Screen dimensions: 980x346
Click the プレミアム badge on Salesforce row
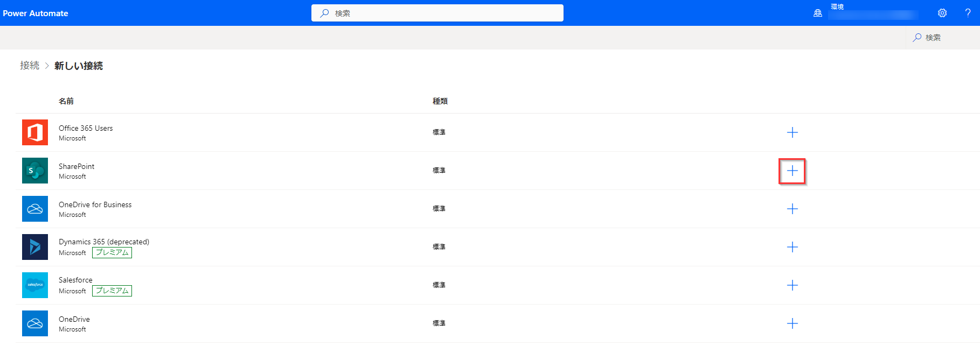[112, 291]
